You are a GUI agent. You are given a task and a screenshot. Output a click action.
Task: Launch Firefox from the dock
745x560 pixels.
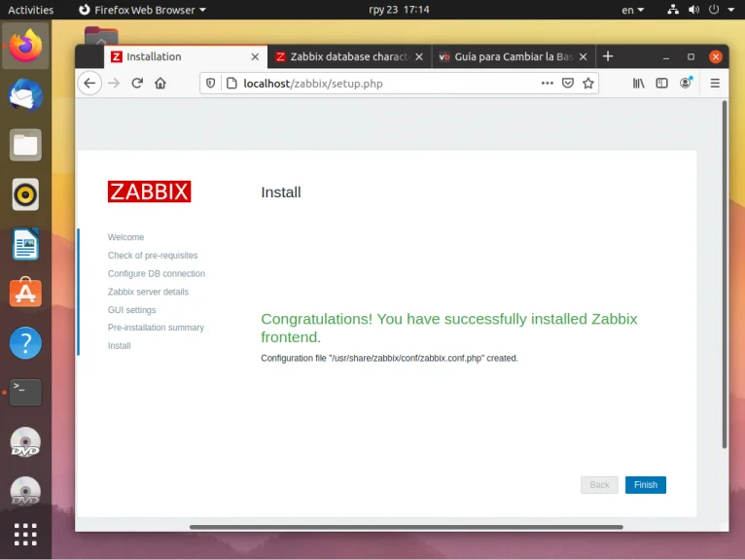pyautogui.click(x=25, y=46)
